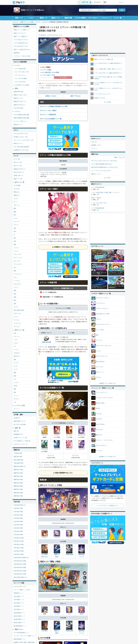Viewport: 138px width, 644px height.
Task: Open メメントモリ game icon
Action: click(93, 367)
